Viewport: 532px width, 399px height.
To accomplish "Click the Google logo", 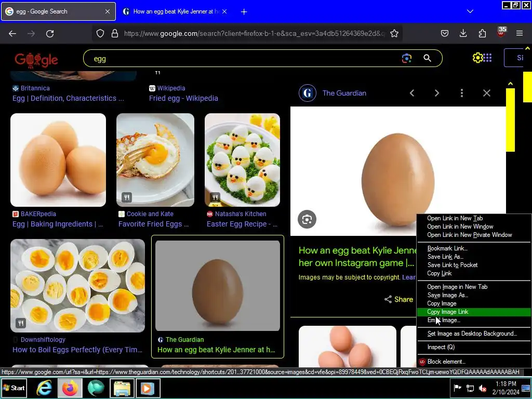I will point(36,60).
